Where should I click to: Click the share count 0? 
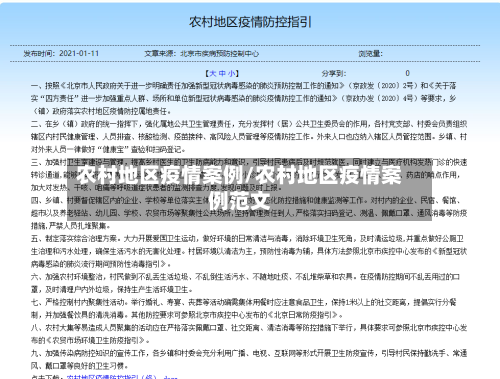pyautogui.click(x=407, y=73)
